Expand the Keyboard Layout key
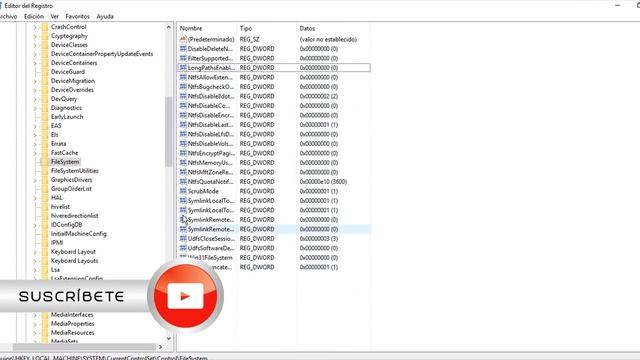 (35, 252)
